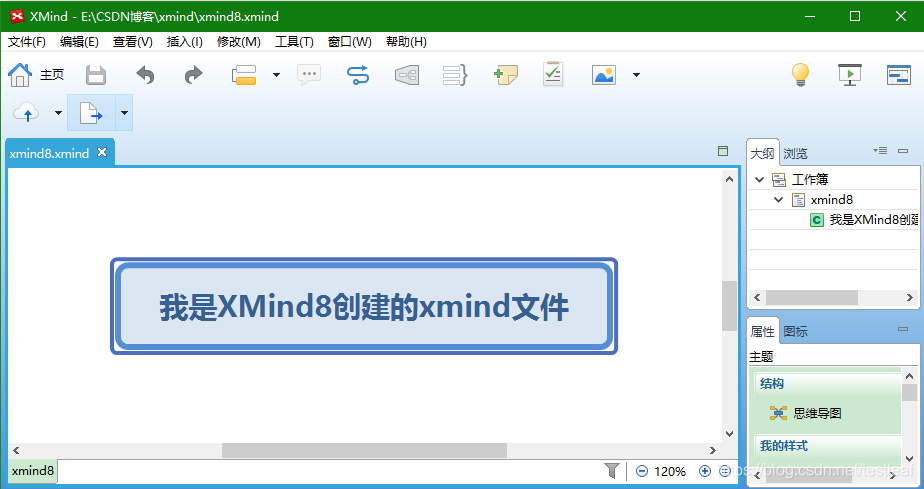This screenshot has width=924, height=489.
Task: Switch to the 属性 properties tab
Action: pos(762,332)
